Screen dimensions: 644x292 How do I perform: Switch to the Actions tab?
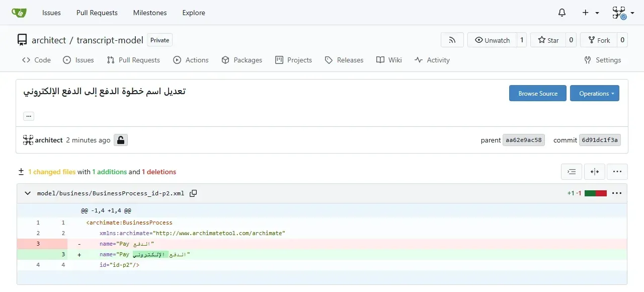point(191,60)
